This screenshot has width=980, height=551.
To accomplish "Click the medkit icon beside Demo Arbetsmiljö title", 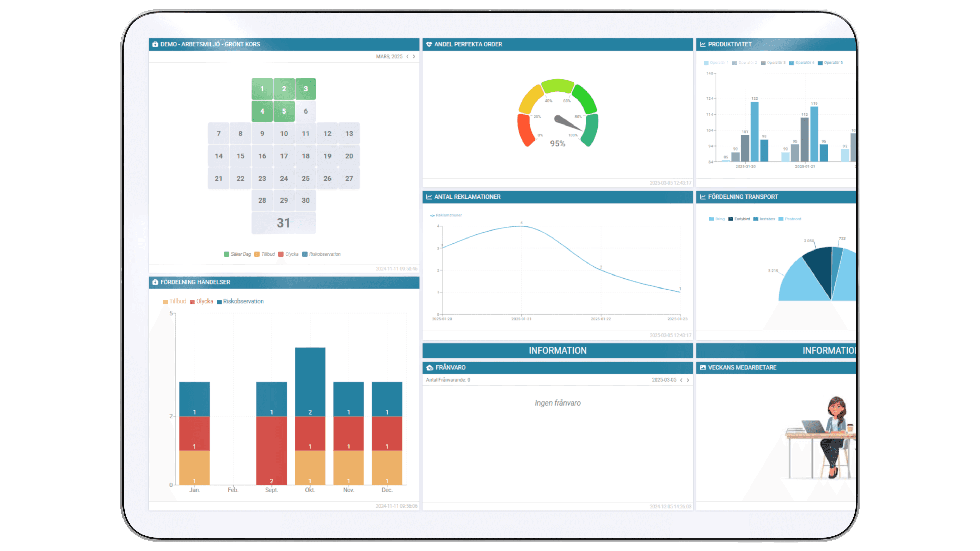I will pyautogui.click(x=155, y=44).
